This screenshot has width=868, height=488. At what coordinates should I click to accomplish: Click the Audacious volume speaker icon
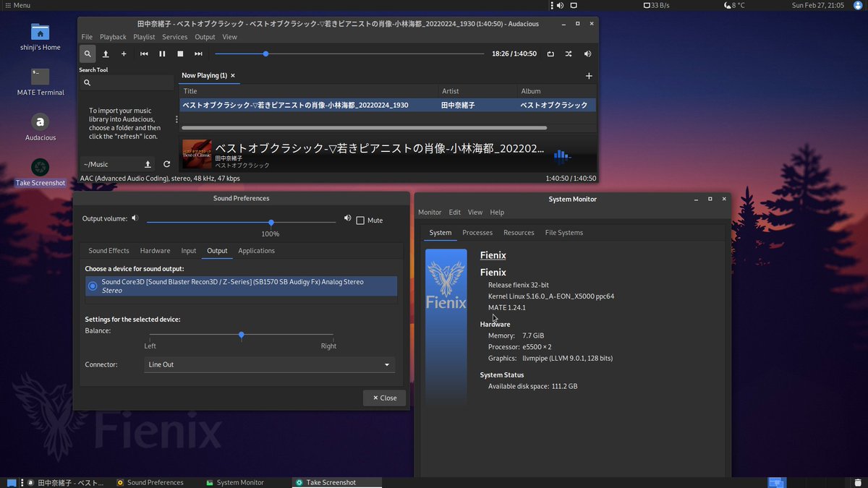click(587, 53)
